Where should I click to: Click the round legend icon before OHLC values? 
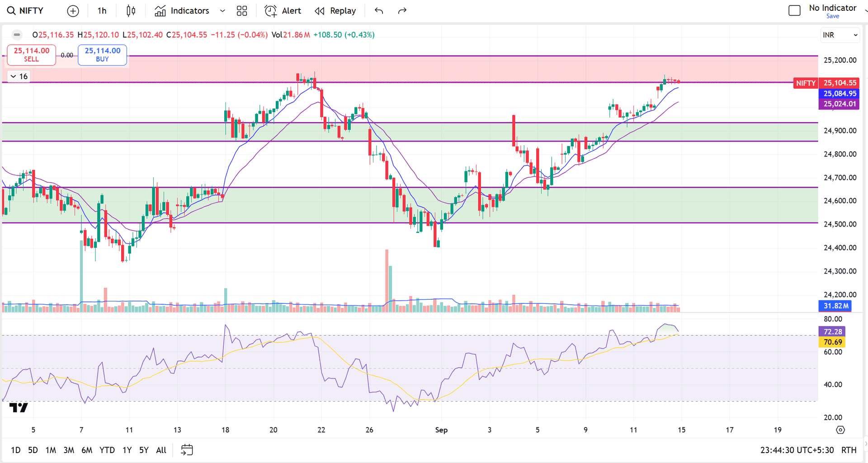pos(17,35)
